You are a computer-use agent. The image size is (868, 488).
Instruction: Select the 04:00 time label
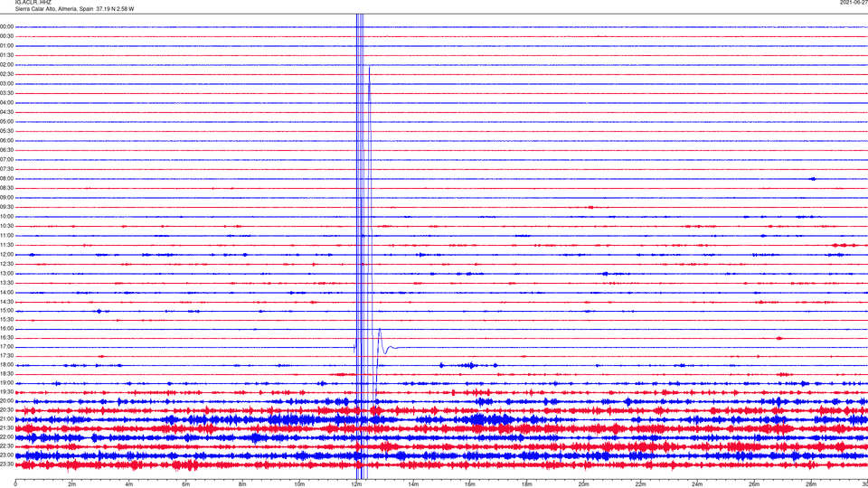point(6,102)
